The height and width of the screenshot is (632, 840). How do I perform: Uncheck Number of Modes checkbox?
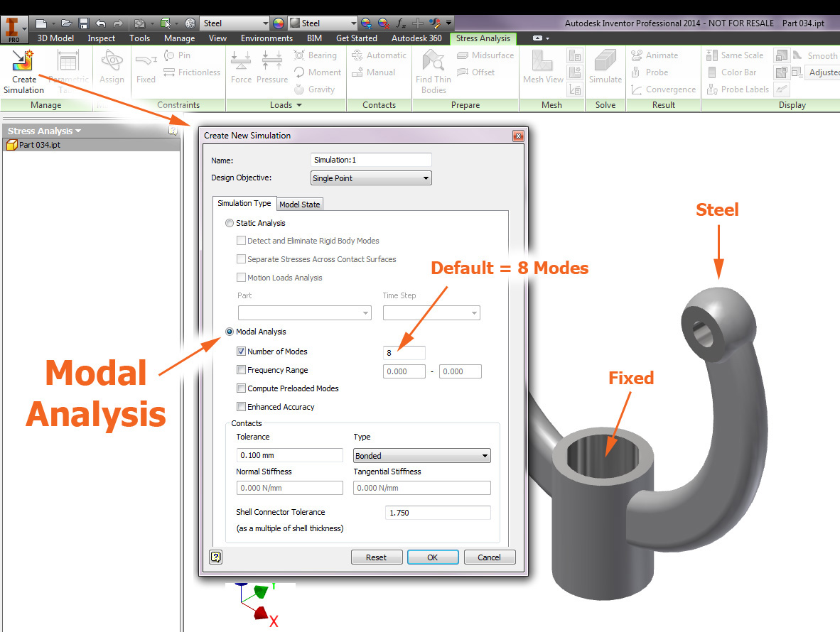point(241,352)
